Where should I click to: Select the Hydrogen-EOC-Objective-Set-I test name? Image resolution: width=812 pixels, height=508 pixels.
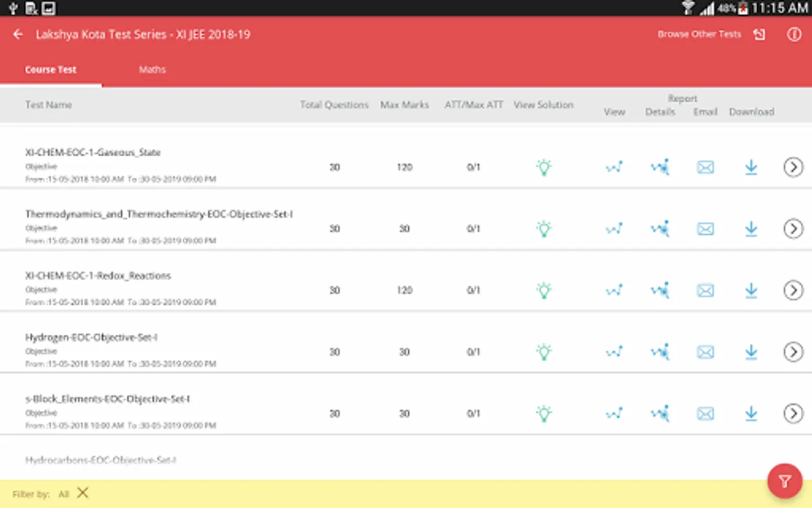(x=91, y=337)
